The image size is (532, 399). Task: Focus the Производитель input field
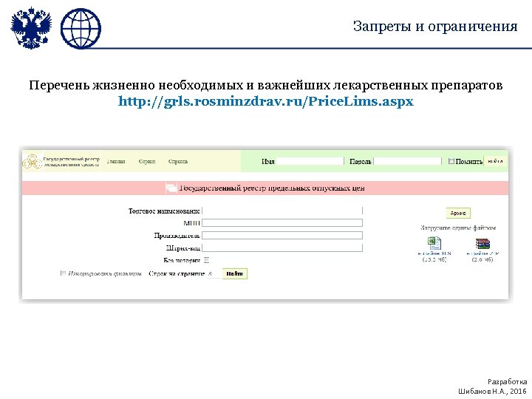[282, 236]
